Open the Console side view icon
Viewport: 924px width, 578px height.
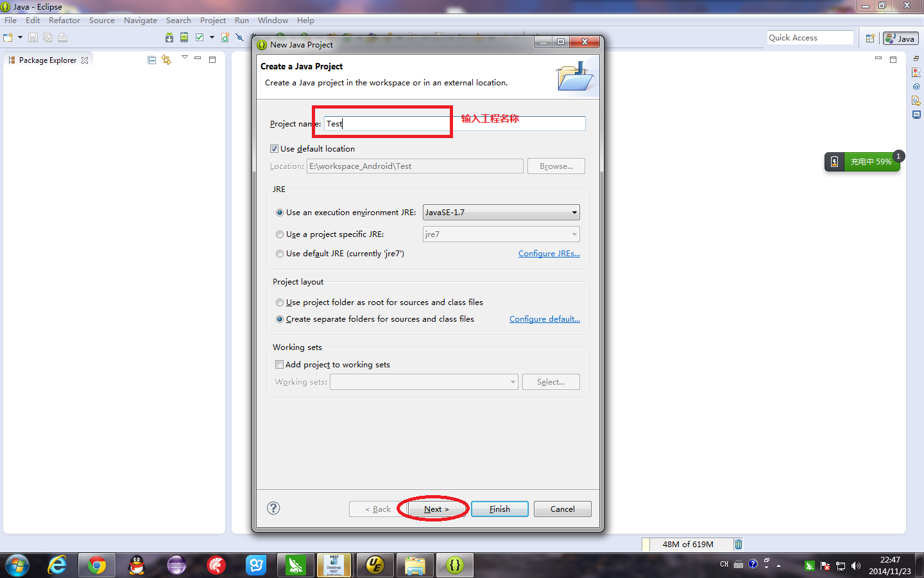(916, 115)
